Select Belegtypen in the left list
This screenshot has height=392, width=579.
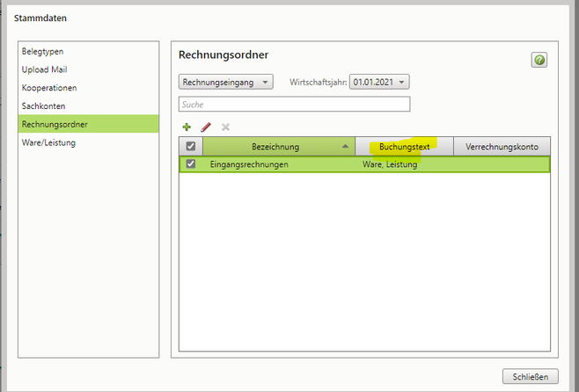pyautogui.click(x=43, y=52)
